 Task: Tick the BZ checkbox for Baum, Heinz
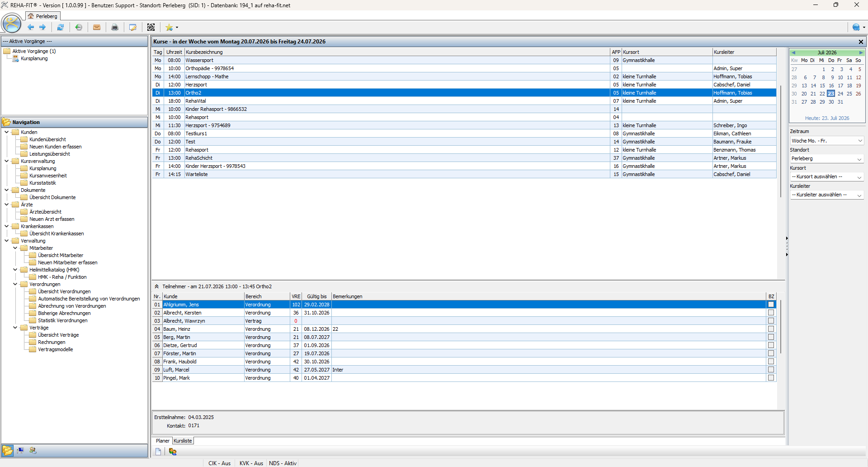[771, 329]
